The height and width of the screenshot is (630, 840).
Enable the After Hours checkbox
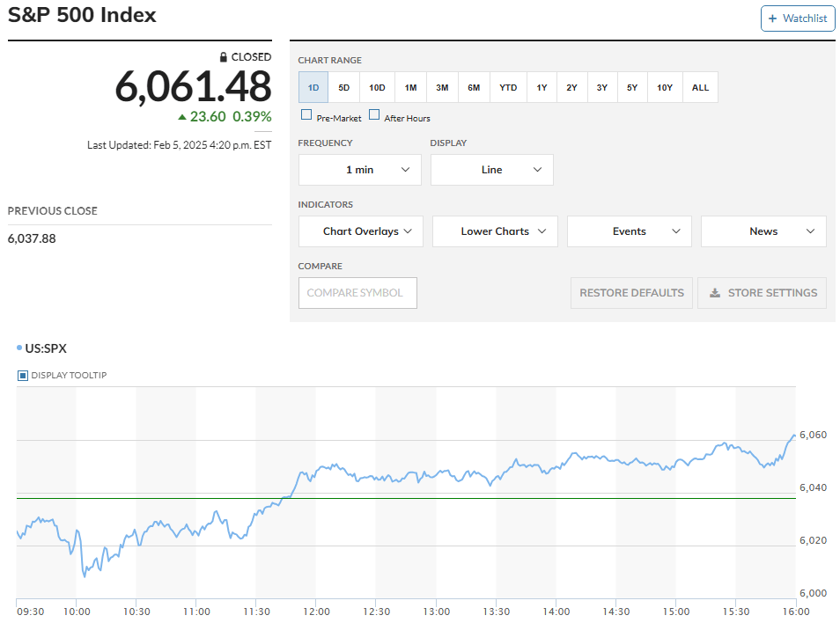click(x=374, y=115)
